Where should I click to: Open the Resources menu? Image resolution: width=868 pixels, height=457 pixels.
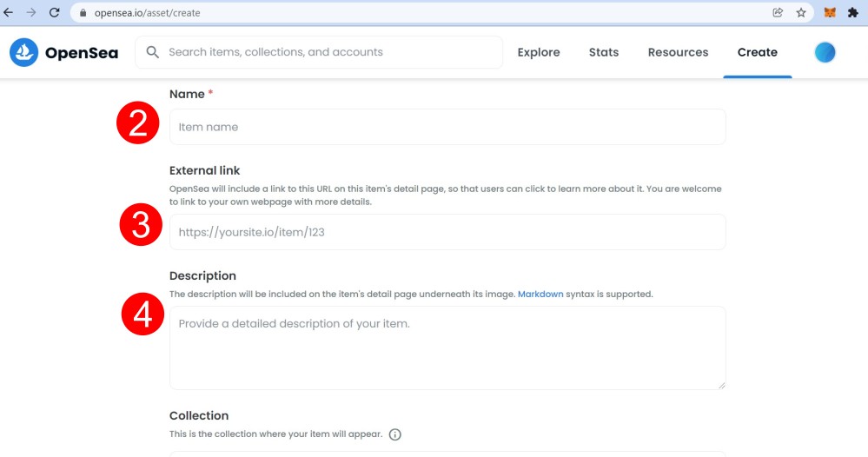tap(678, 52)
